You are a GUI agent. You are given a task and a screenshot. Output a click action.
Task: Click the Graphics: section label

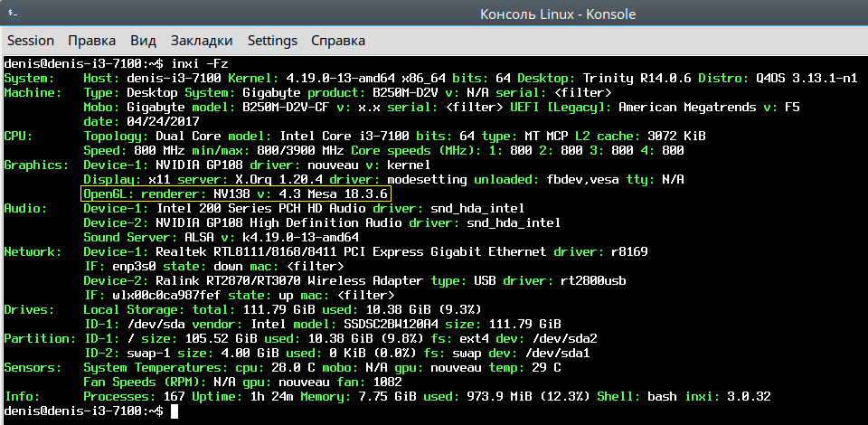click(x=36, y=165)
